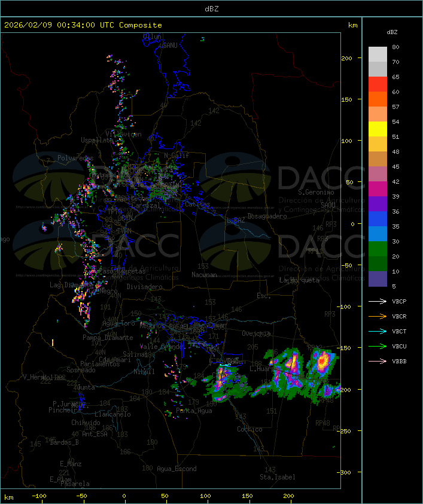This screenshot has width=423, height=504.
Task: Select the slate purple 5-10 dBZ swatch
Action: [x=378, y=279]
